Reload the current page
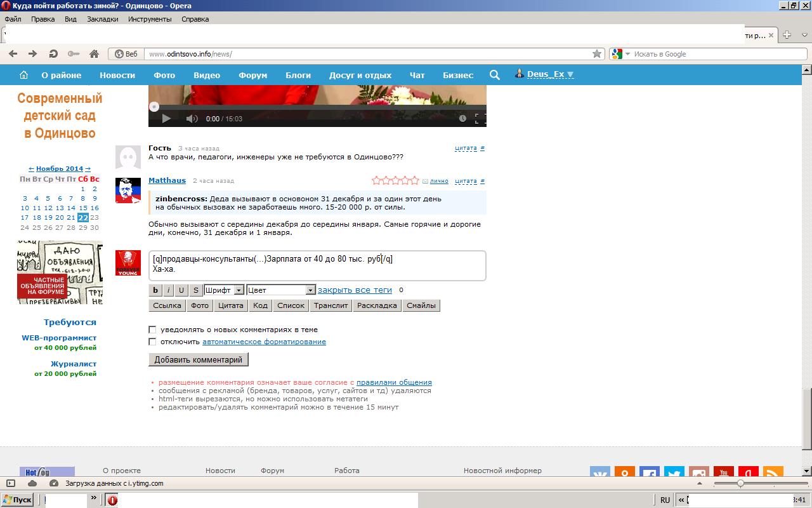Viewport: 812px width, 508px height. pyautogui.click(x=53, y=54)
